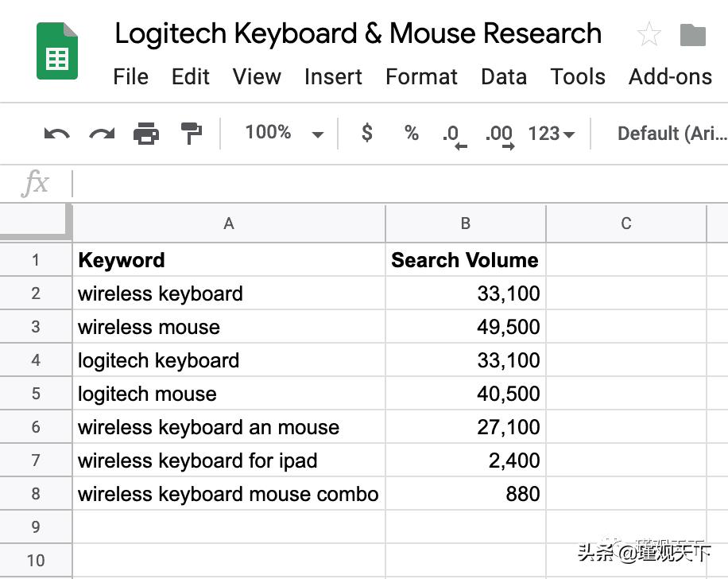Open print settings via the Print icon
Screen dimensions: 728x579
coord(146,133)
